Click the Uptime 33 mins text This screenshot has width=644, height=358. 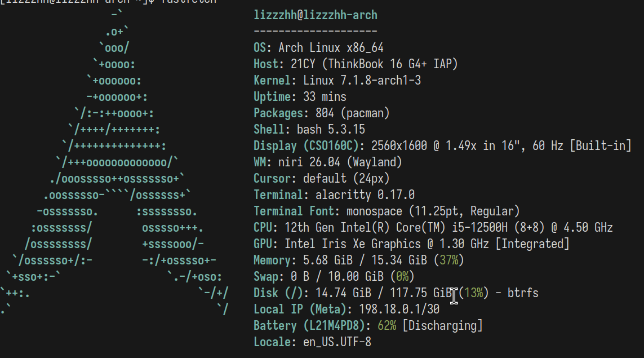click(300, 96)
